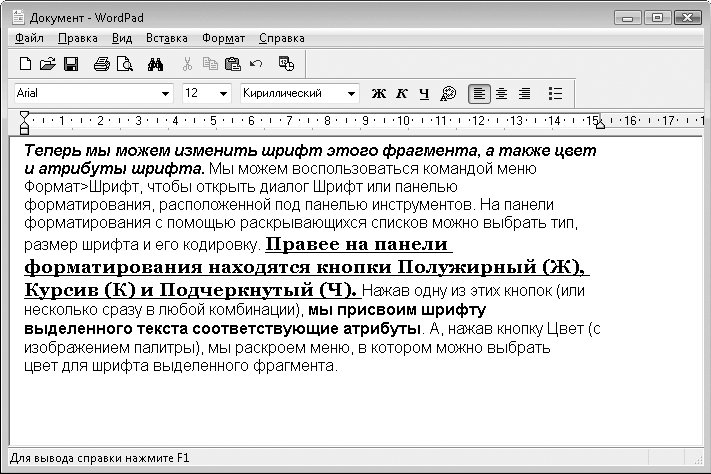Click the Open file folder icon

coord(47,64)
